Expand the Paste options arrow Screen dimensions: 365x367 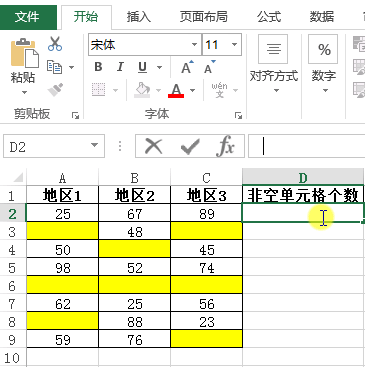24,93
